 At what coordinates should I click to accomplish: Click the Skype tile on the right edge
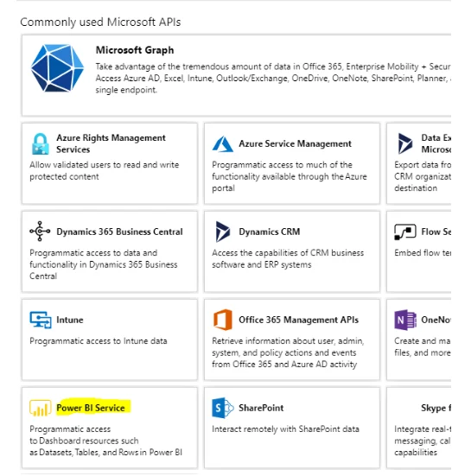[419, 428]
